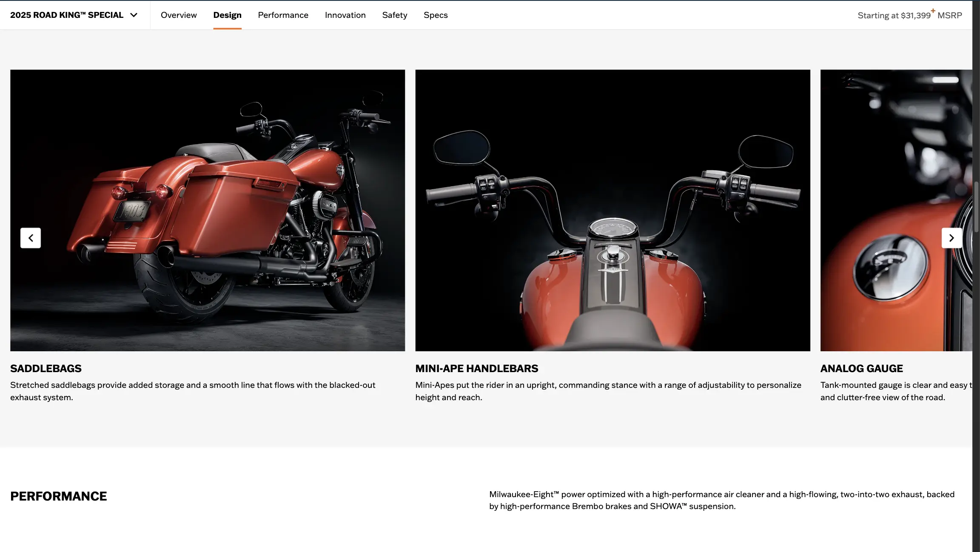Open the Specs page
Image resolution: width=980 pixels, height=552 pixels.
coord(435,15)
